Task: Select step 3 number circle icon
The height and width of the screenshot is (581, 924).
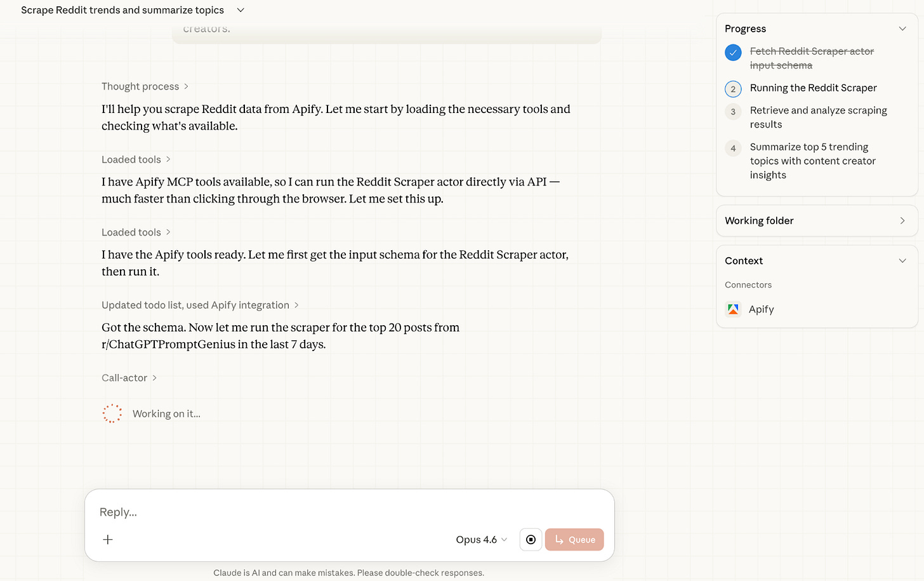Action: [x=733, y=112]
